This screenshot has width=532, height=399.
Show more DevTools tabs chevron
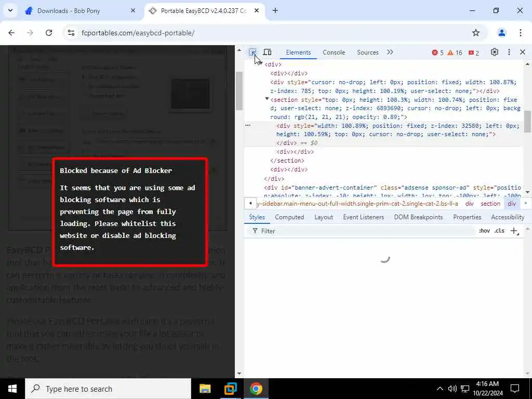390,52
